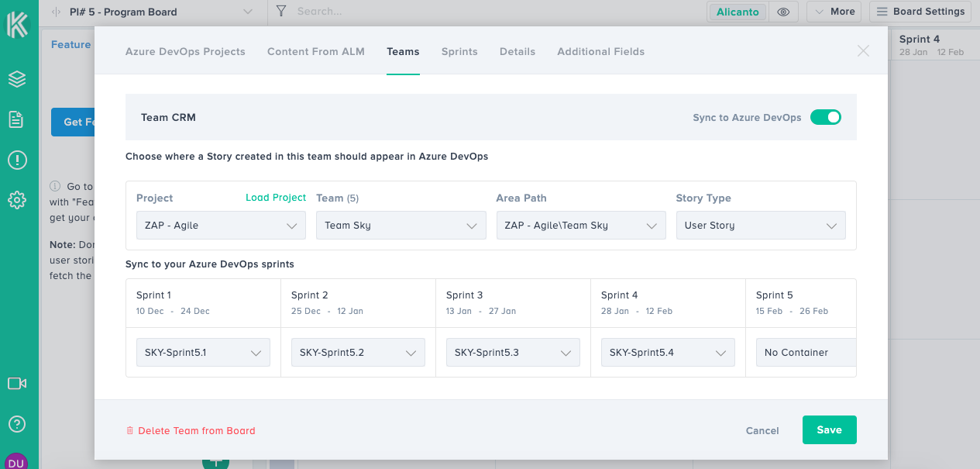This screenshot has width=980, height=469.
Task: Expand the Project dropdown showing ZAP - Agile
Action: 221,226
